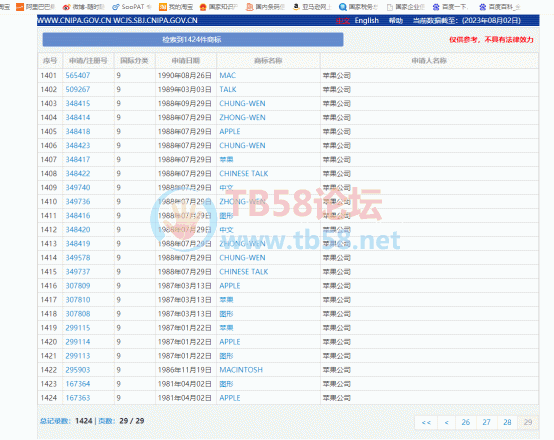This screenshot has width=554, height=440.
Task: Open the MACINTOSH trademark link
Action: tap(241, 370)
